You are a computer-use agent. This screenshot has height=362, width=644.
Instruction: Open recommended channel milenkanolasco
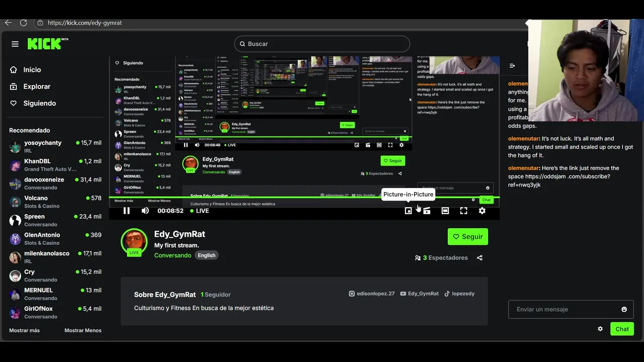[x=55, y=257]
